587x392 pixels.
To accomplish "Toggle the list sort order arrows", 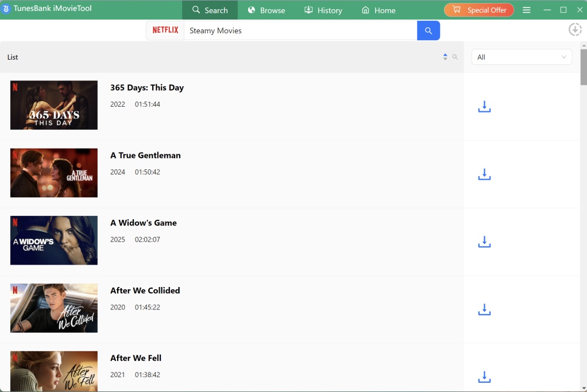I will tap(445, 57).
